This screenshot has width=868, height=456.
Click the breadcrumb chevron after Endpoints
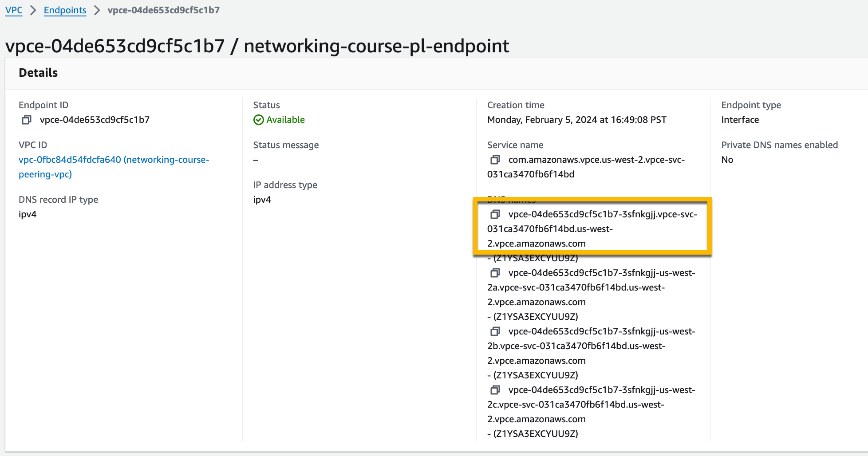coord(97,10)
